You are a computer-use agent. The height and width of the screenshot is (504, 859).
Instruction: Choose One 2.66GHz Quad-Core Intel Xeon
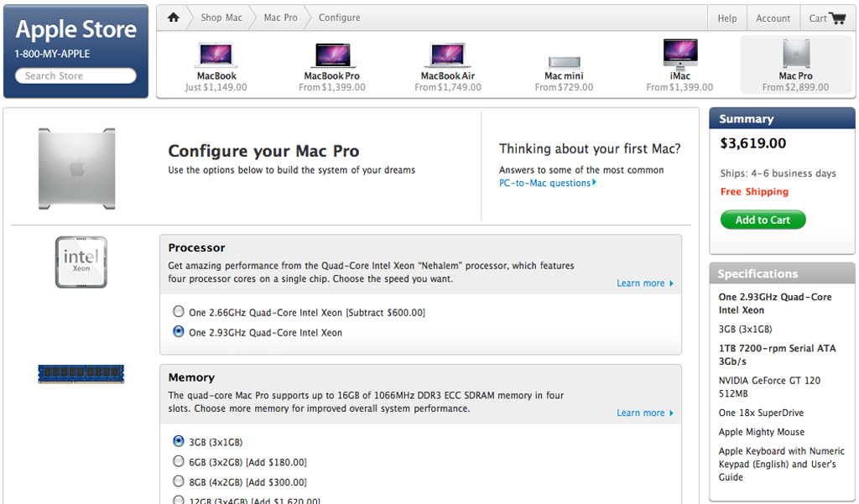point(179,312)
